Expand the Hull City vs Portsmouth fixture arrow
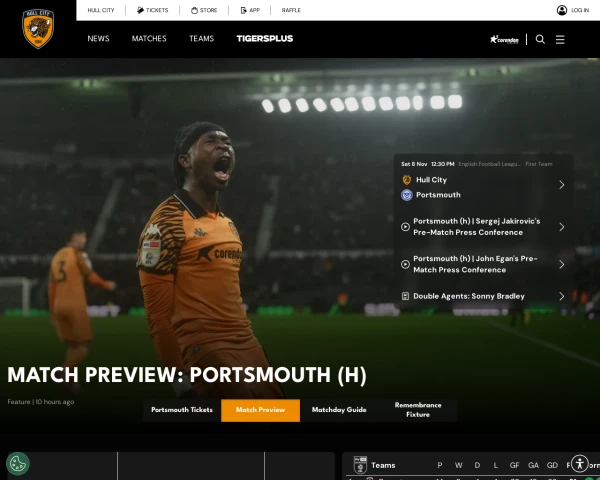Screen dimensions: 600x480 (561, 185)
